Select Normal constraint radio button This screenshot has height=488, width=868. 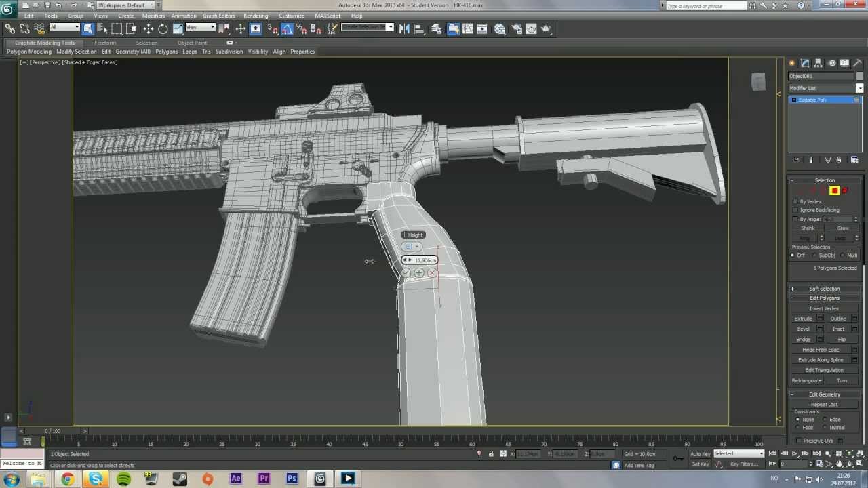(825, 428)
